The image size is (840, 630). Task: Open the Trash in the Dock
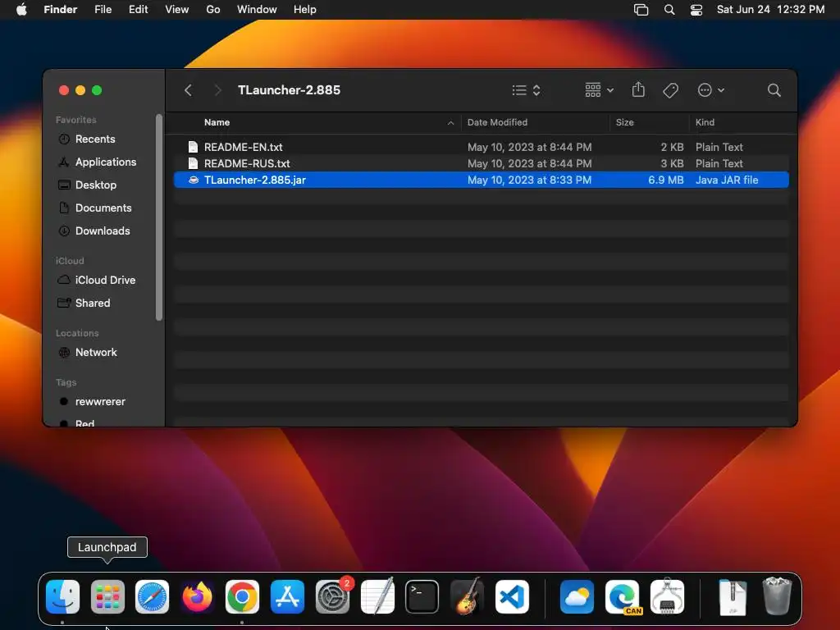click(777, 596)
